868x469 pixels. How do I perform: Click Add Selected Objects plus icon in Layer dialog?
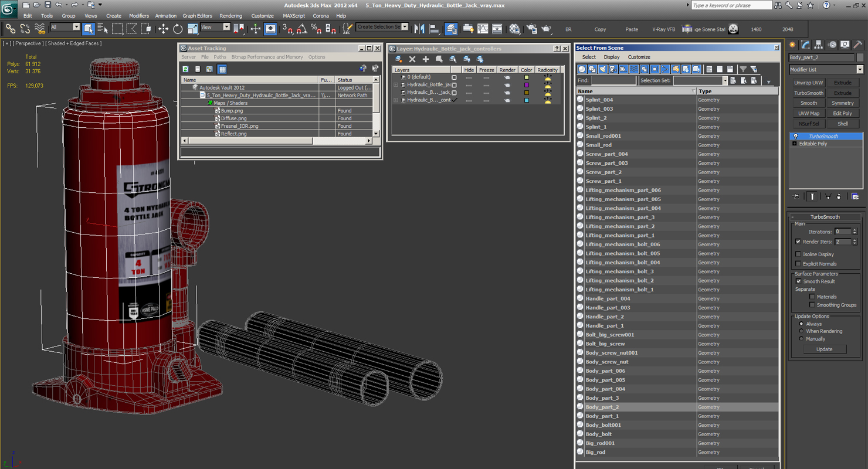(x=426, y=59)
